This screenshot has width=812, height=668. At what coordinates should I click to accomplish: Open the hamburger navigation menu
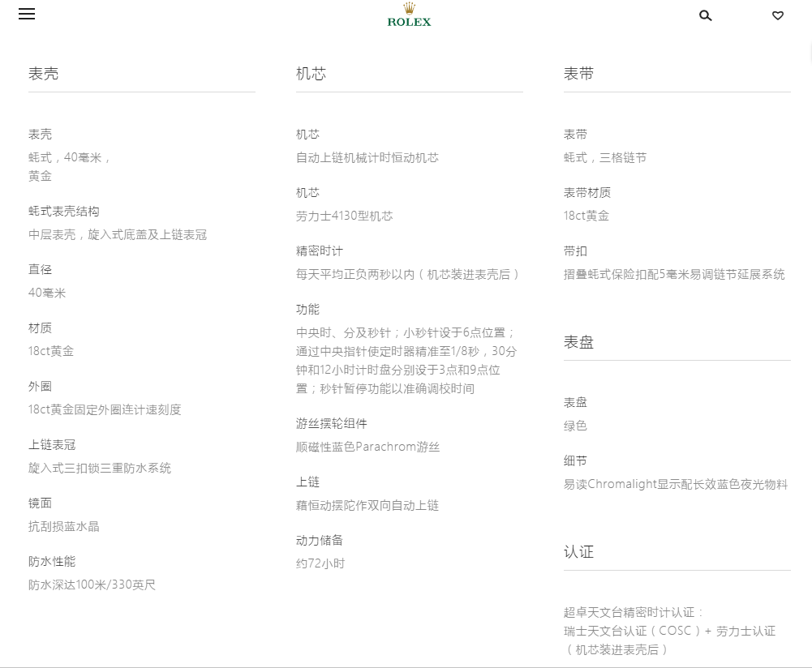27,14
